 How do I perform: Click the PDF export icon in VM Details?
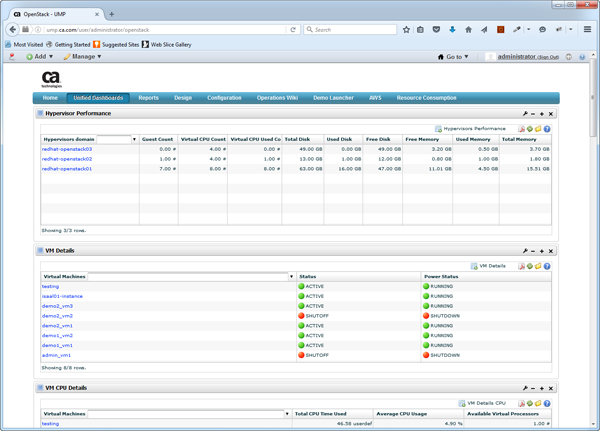point(521,266)
